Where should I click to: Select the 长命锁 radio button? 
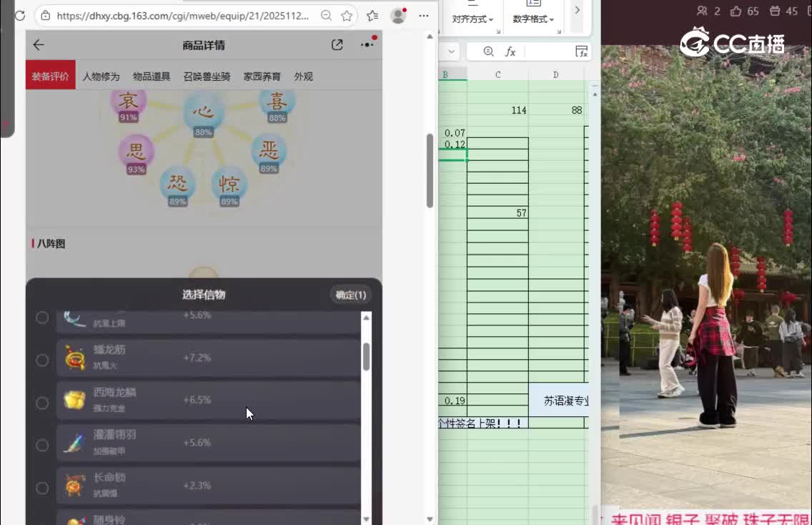[x=42, y=488]
